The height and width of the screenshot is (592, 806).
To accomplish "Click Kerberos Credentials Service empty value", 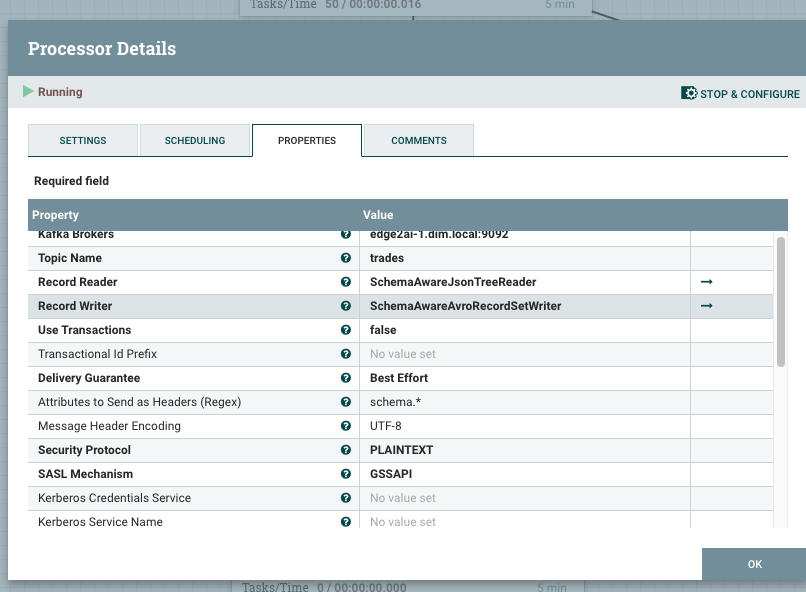I will tap(402, 497).
